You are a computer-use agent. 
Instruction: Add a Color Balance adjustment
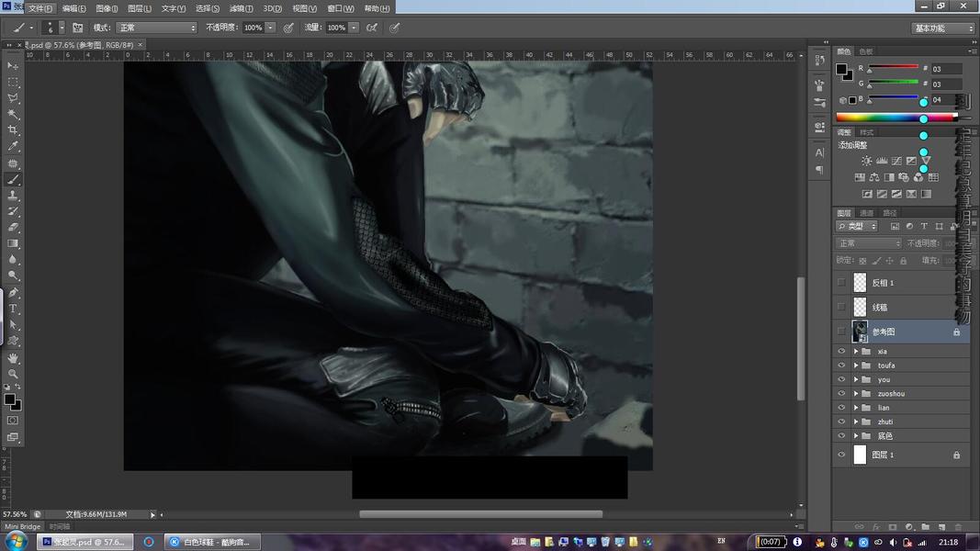click(874, 177)
